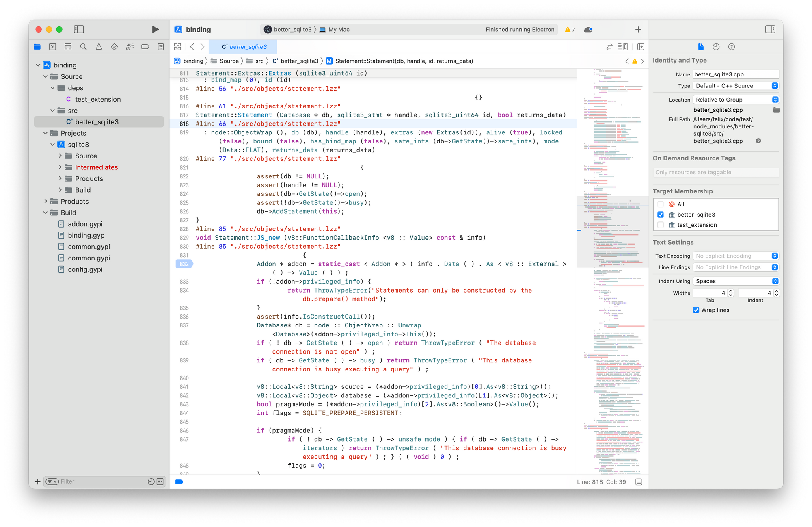
Task: Open the Type dropdown Default C++ Source
Action: [x=735, y=86]
